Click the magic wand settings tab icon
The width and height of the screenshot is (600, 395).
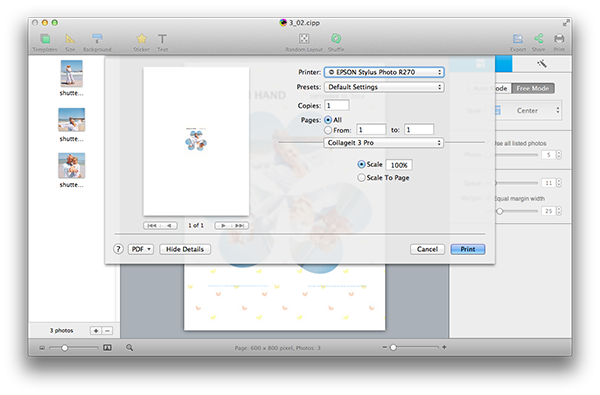coord(542,64)
